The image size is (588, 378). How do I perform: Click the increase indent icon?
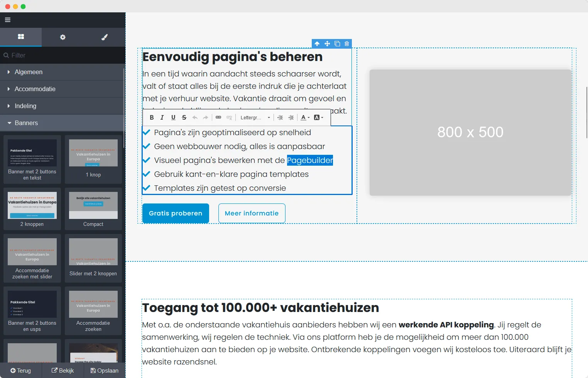coord(291,117)
